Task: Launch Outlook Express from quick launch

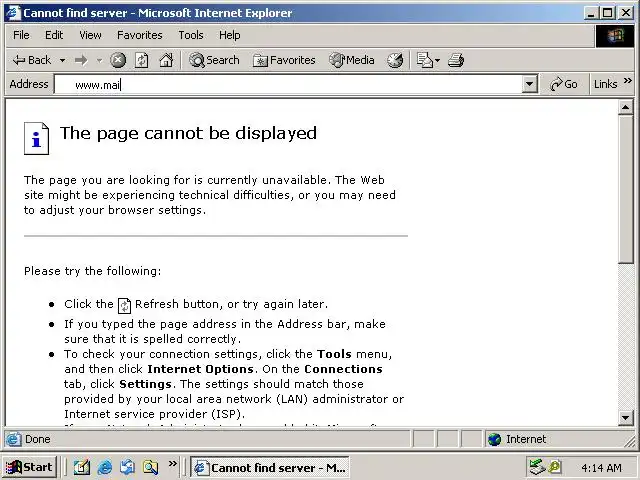Action: [x=127, y=467]
